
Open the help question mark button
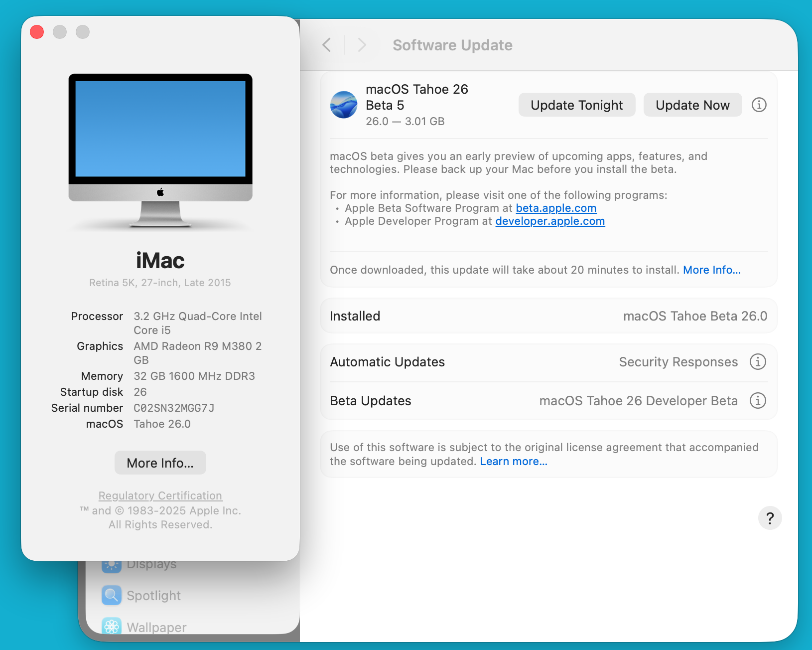[770, 518]
